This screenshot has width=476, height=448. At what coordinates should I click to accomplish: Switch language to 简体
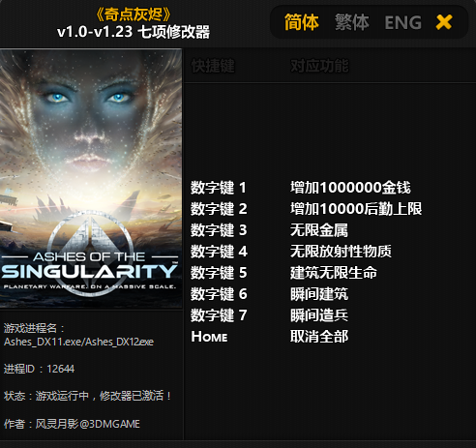(x=302, y=22)
